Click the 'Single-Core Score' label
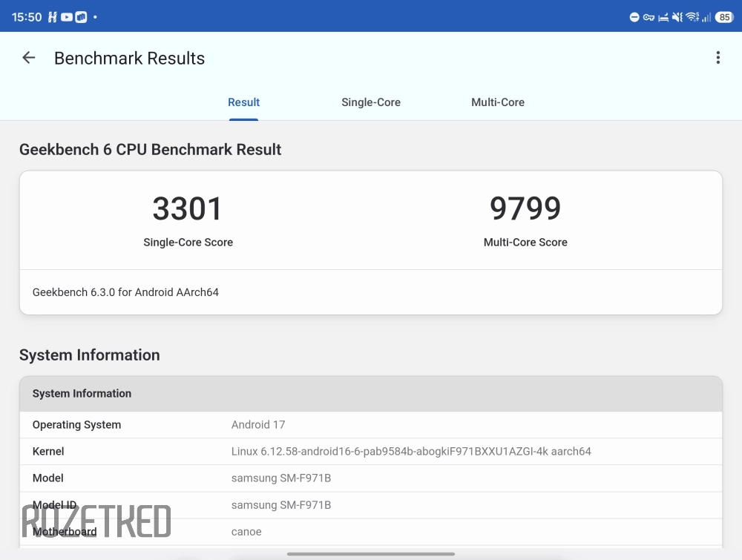Screen dimensions: 742x560 click(188, 242)
